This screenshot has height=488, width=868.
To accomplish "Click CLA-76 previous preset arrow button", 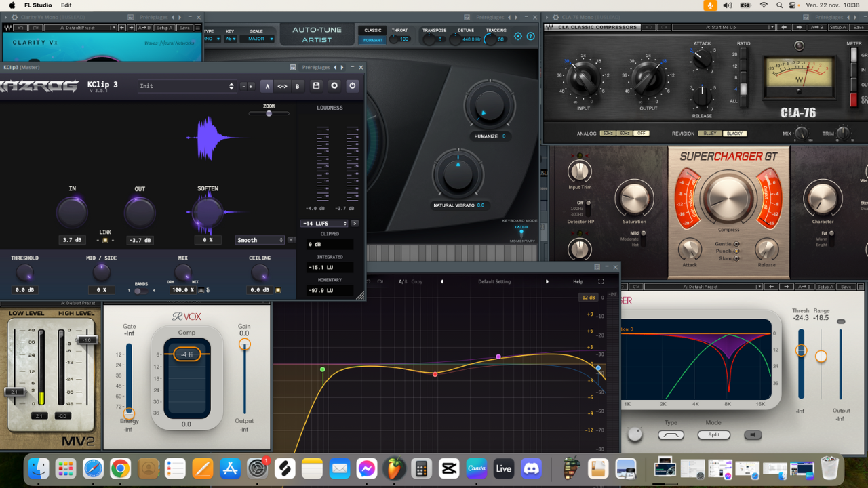I will pos(785,27).
